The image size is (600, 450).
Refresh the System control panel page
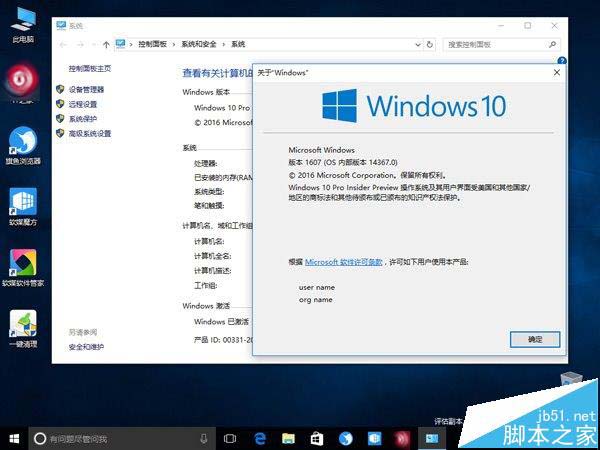[x=430, y=45]
